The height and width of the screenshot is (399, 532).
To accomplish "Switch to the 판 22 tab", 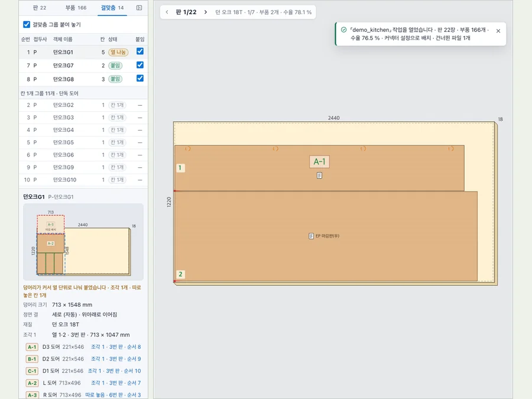I will coord(40,8).
